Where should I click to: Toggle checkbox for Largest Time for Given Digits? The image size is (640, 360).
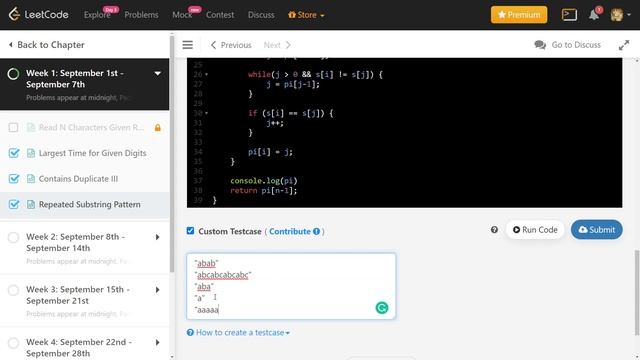(x=14, y=153)
